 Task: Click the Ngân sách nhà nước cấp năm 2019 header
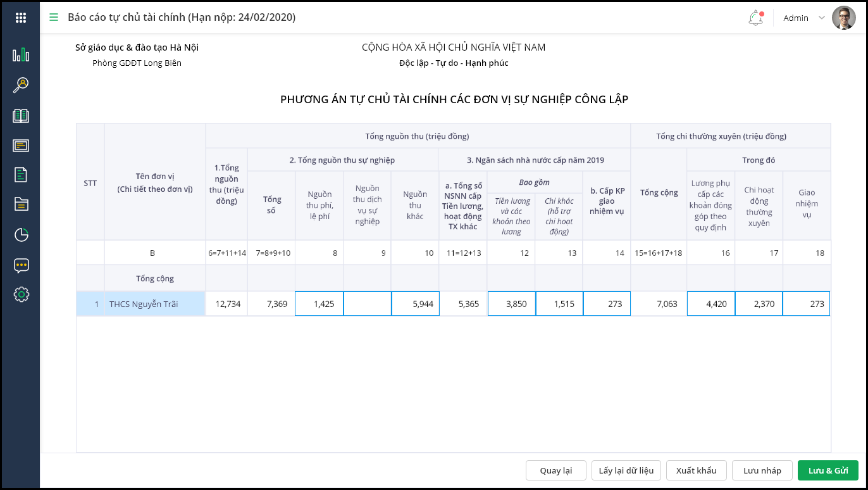pyautogui.click(x=535, y=160)
